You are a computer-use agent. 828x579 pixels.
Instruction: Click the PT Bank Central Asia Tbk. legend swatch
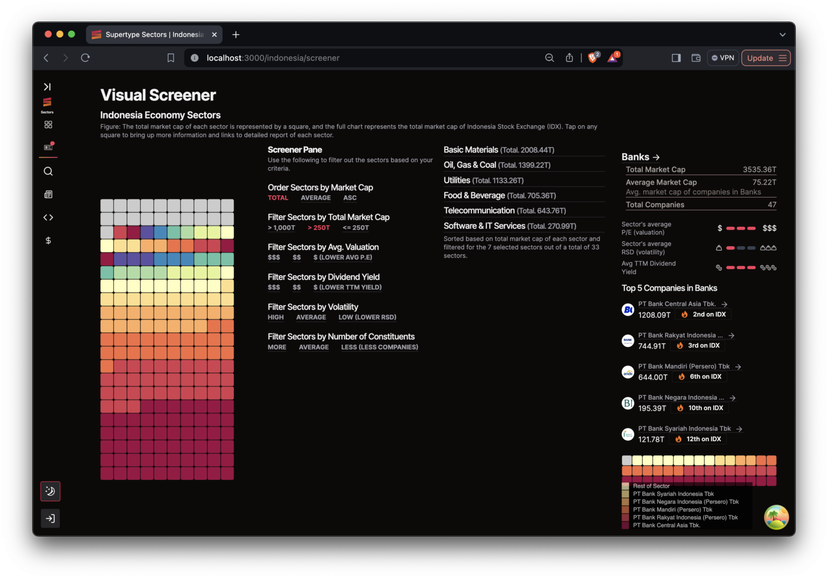(625, 526)
